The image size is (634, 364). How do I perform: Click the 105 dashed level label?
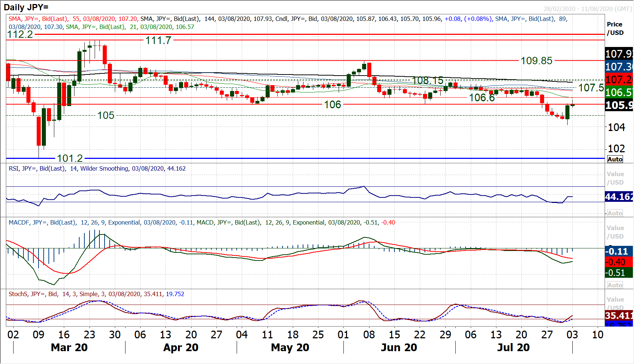click(x=106, y=116)
